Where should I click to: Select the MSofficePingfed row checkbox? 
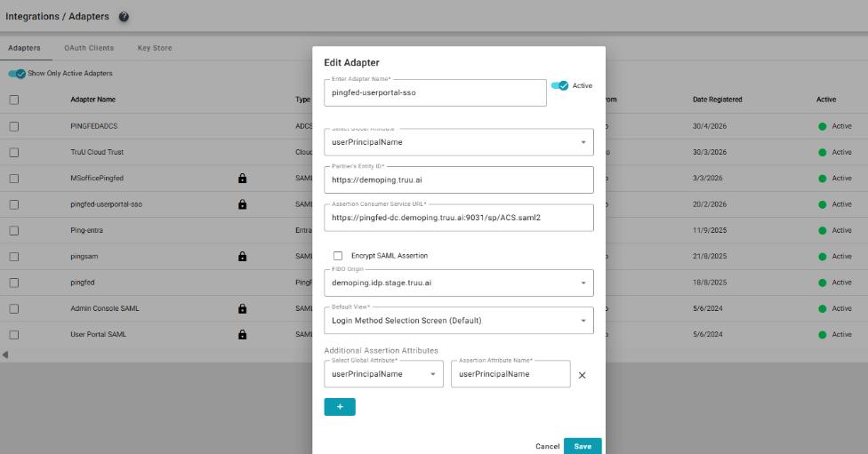(14, 179)
